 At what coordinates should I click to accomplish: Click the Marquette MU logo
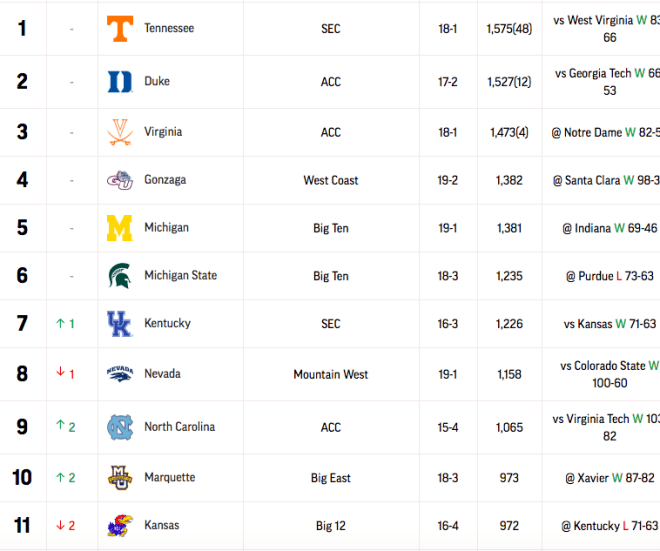click(x=120, y=478)
